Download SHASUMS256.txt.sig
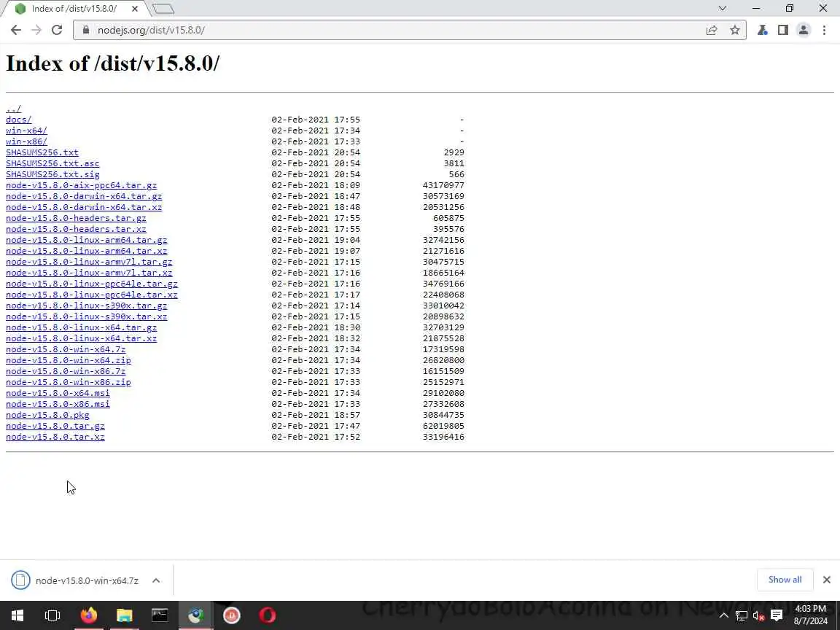 click(x=52, y=174)
